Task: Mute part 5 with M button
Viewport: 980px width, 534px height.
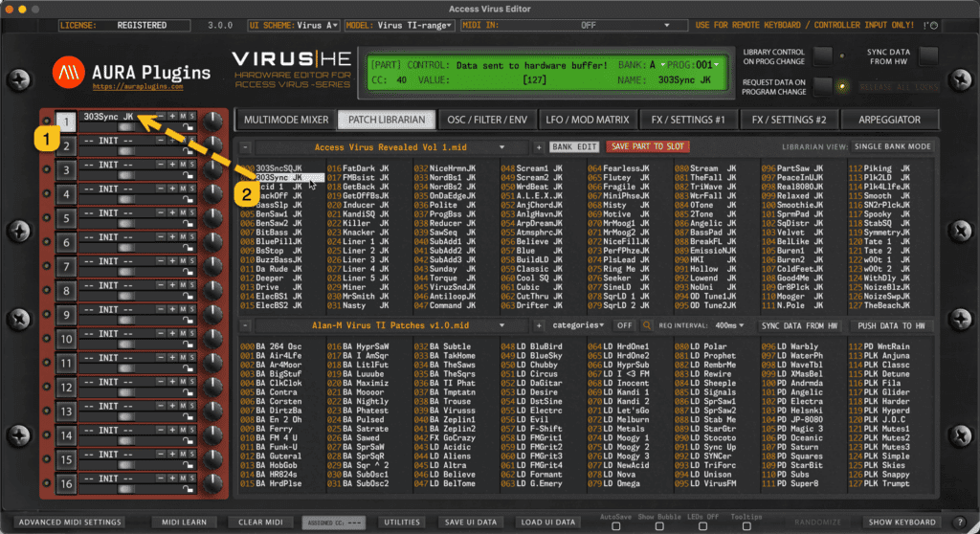Action: click(183, 212)
